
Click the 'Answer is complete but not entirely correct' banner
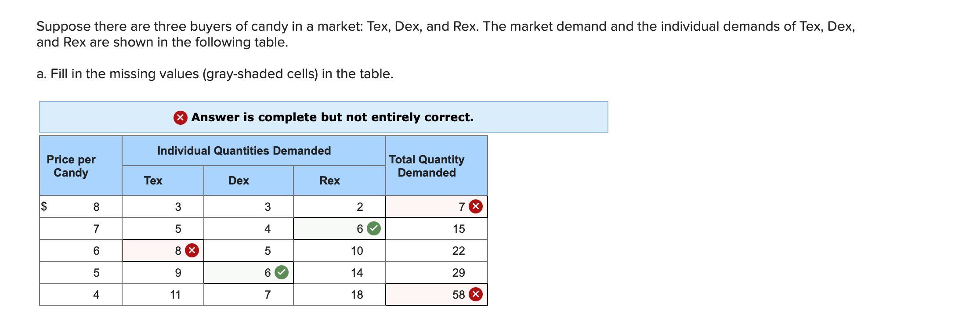click(x=324, y=117)
